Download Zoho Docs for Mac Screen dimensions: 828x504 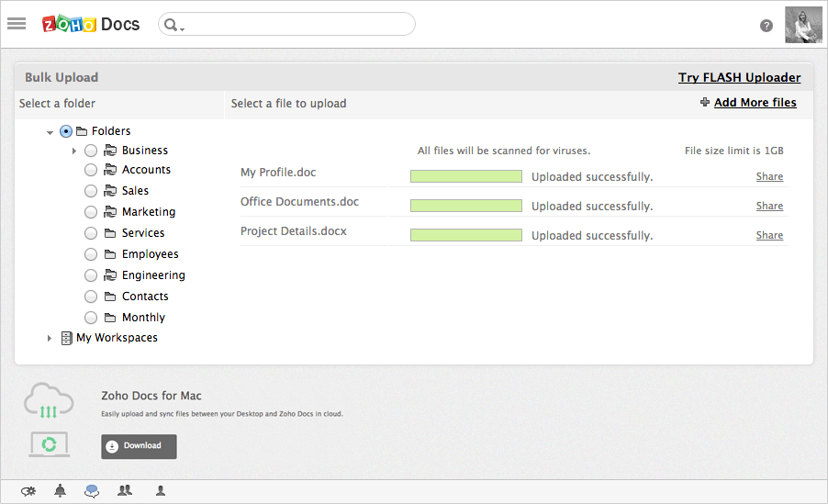click(x=139, y=446)
